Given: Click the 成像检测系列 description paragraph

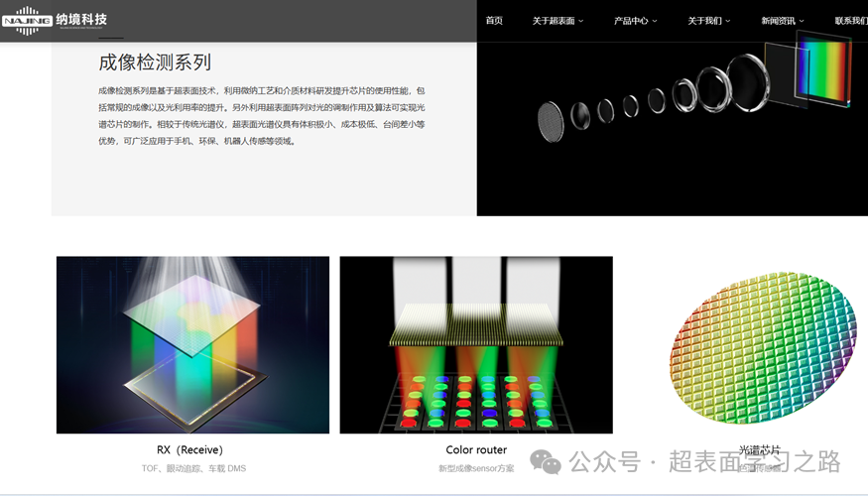Looking at the screenshot, I should (262, 115).
